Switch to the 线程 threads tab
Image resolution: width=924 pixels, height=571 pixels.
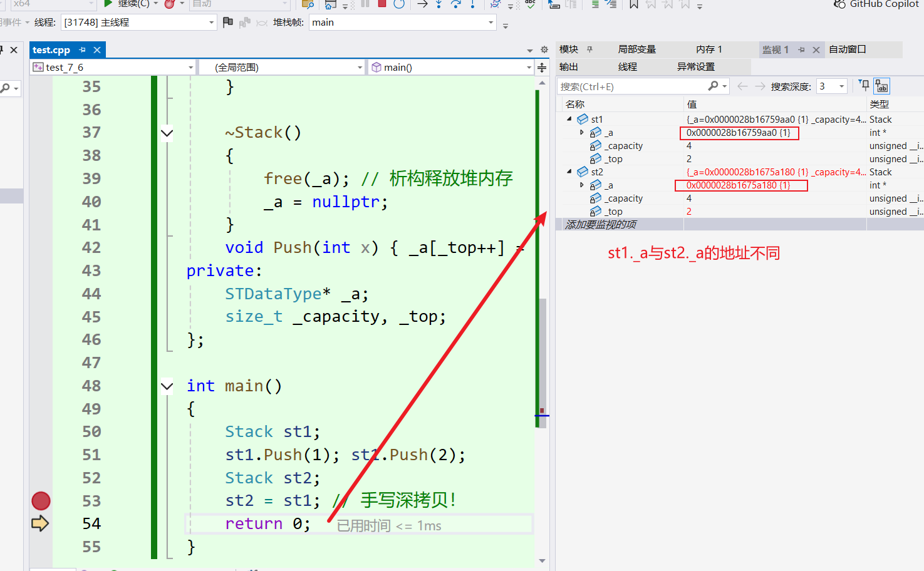coord(628,66)
